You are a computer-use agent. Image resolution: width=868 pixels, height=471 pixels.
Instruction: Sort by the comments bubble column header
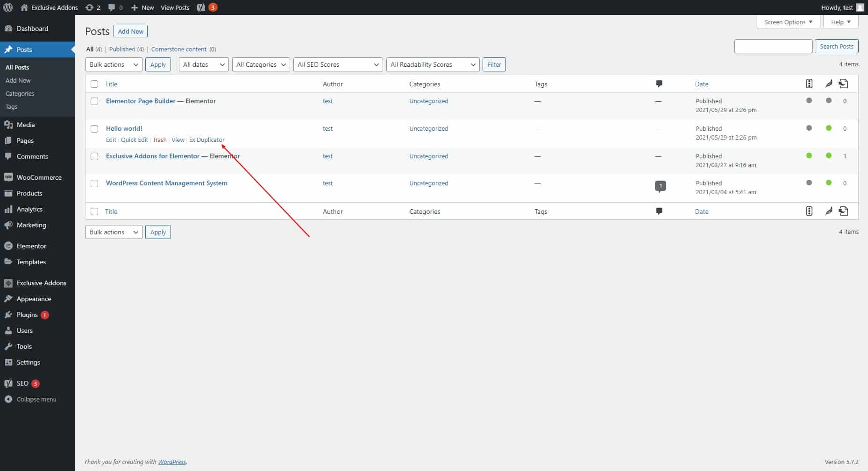click(x=659, y=84)
